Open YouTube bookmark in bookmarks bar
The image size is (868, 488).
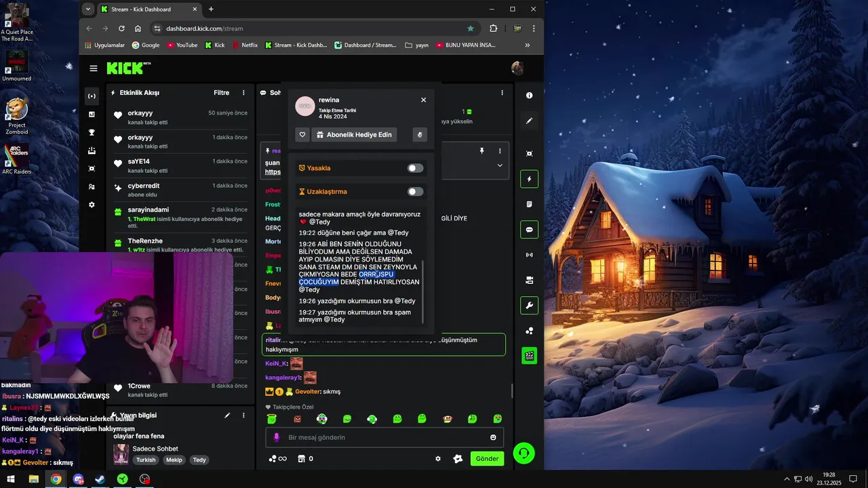click(182, 45)
